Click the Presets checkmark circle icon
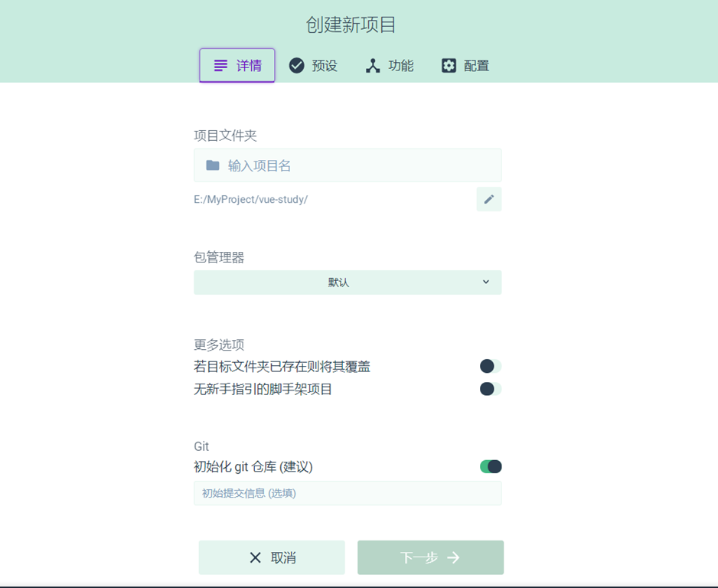 point(296,66)
